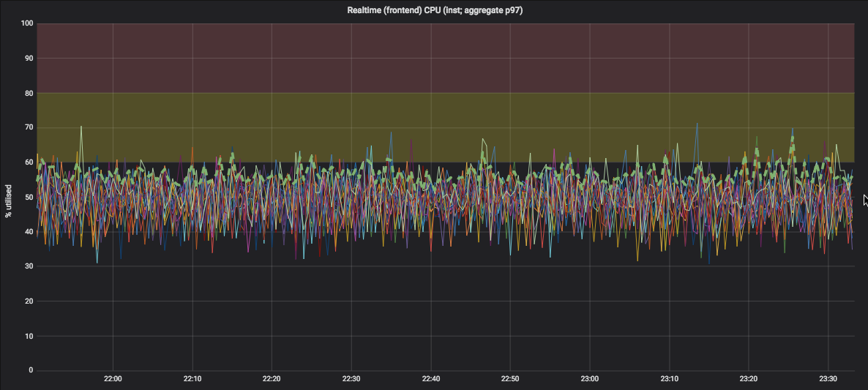Click y-axis value 50
Image resolution: width=868 pixels, height=390 pixels.
coord(29,197)
